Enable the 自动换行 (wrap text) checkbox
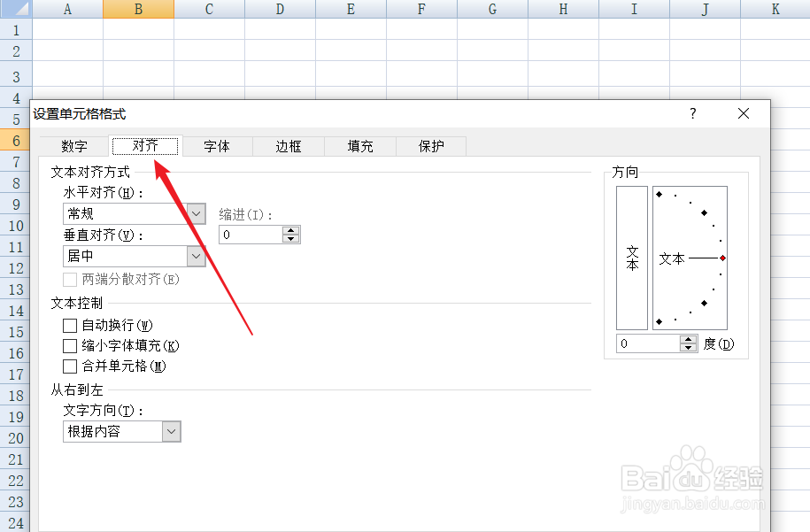The width and height of the screenshot is (810, 532). [x=69, y=326]
